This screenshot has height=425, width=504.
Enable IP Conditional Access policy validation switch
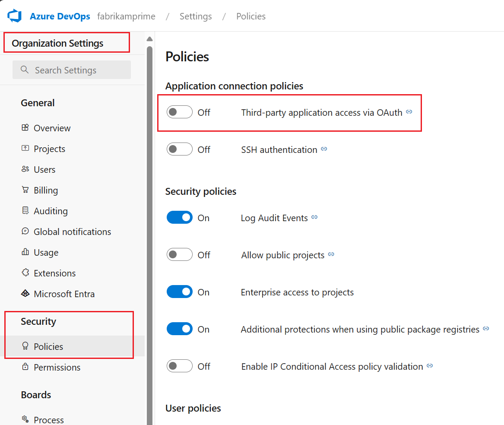[179, 366]
